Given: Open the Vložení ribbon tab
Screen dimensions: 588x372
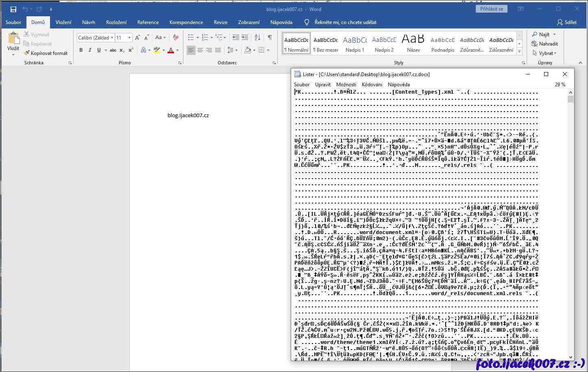Looking at the screenshot, I should (63, 22).
